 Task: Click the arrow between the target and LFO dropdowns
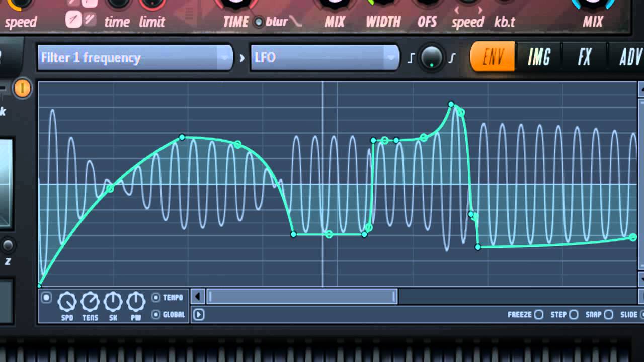[242, 58]
